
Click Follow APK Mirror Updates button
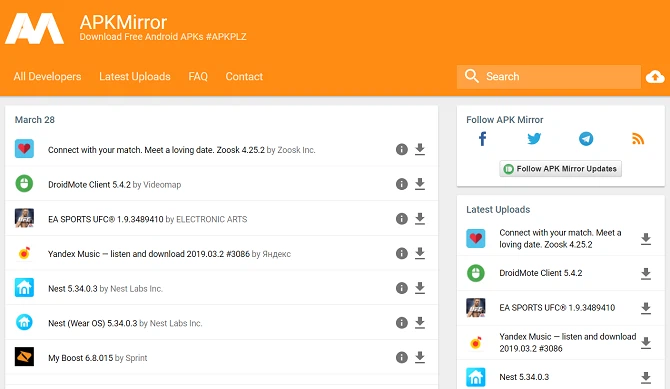pyautogui.click(x=560, y=169)
